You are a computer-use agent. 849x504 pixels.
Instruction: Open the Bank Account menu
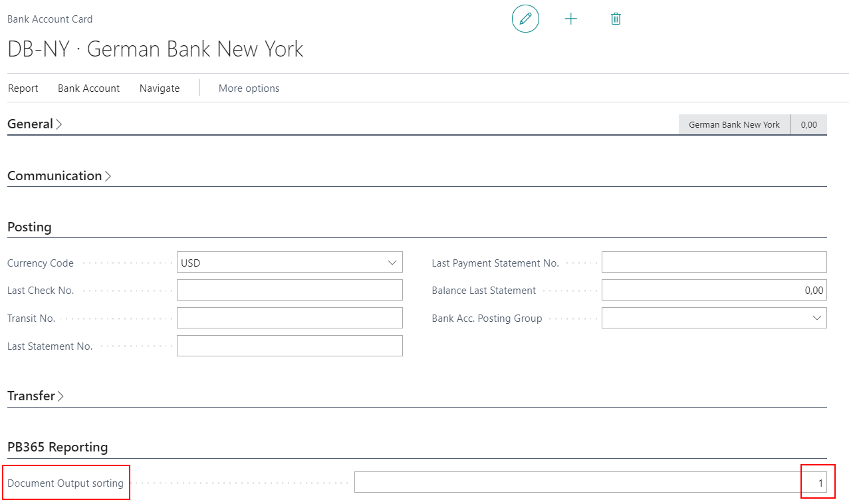pyautogui.click(x=89, y=88)
